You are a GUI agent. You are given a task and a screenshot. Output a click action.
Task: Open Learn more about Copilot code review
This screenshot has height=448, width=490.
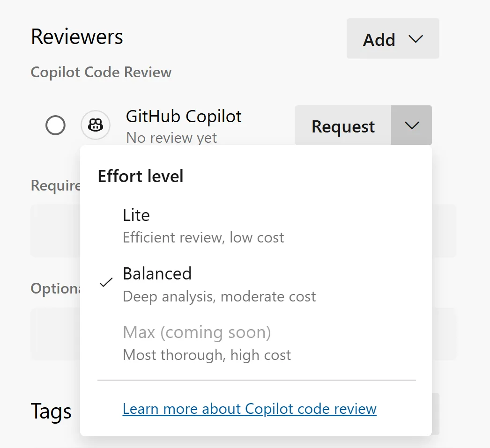(x=249, y=409)
